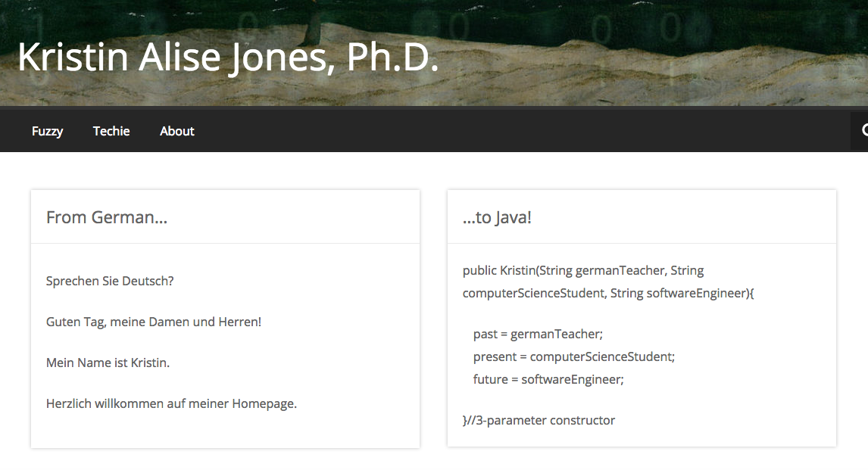Screen dimensions: 868x470
Task: Select the "...to Java!" card heading
Action: click(x=497, y=218)
